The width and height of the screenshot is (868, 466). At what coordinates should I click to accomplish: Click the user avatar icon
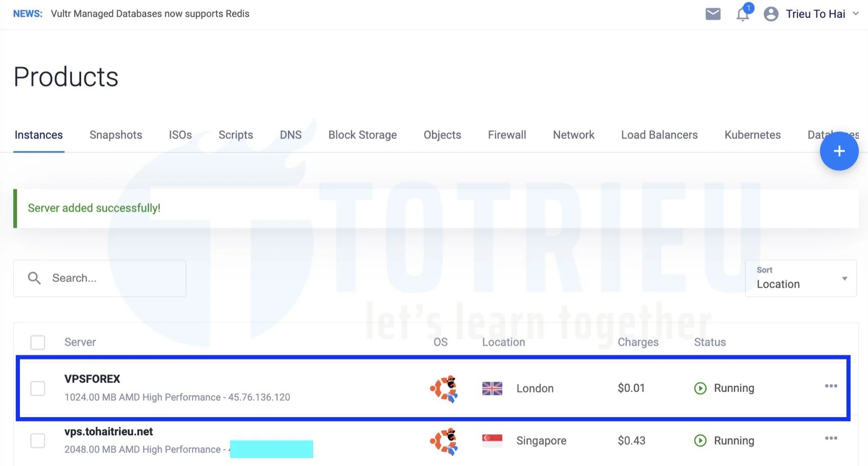point(771,14)
